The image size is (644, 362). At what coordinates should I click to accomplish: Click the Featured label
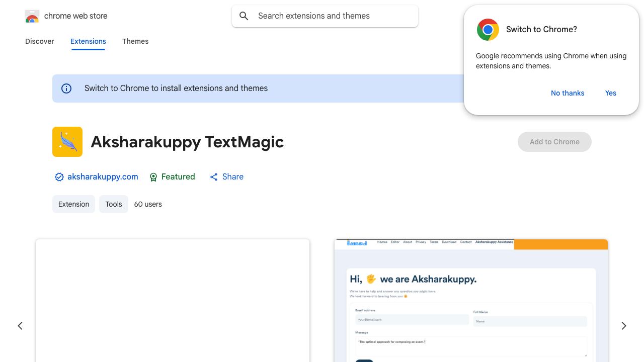178,177
